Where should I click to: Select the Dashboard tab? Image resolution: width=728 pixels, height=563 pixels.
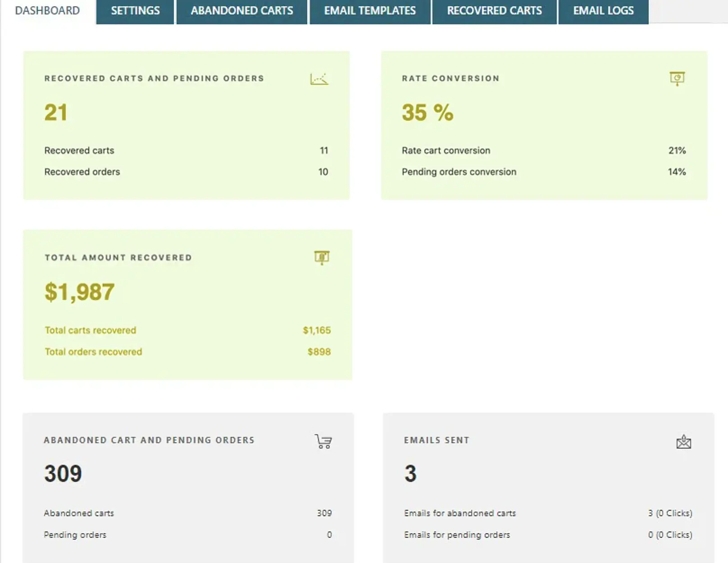click(x=47, y=10)
